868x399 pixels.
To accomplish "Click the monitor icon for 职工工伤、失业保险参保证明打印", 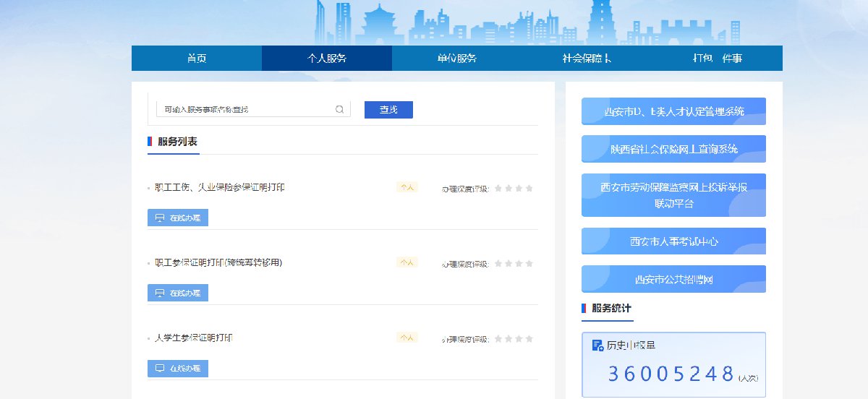I will [x=160, y=218].
